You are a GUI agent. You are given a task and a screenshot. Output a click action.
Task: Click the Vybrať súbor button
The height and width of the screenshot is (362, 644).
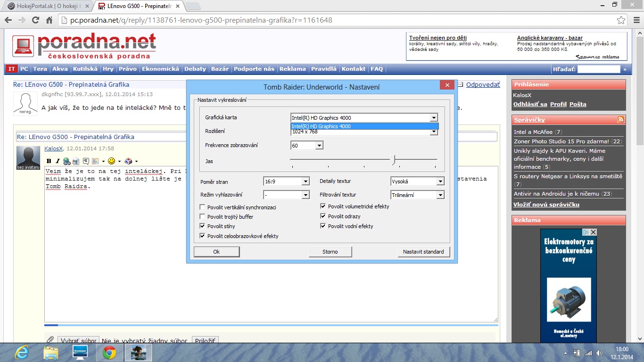(79, 341)
